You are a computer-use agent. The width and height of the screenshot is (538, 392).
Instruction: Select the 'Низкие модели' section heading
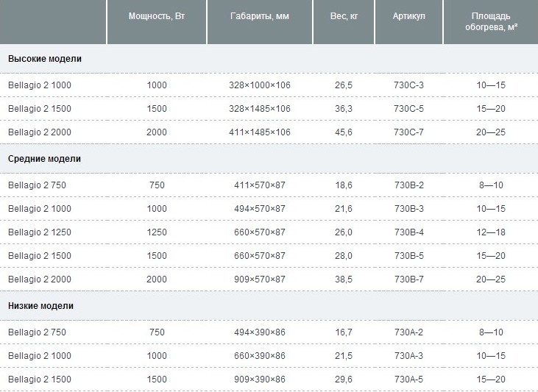click(x=40, y=305)
